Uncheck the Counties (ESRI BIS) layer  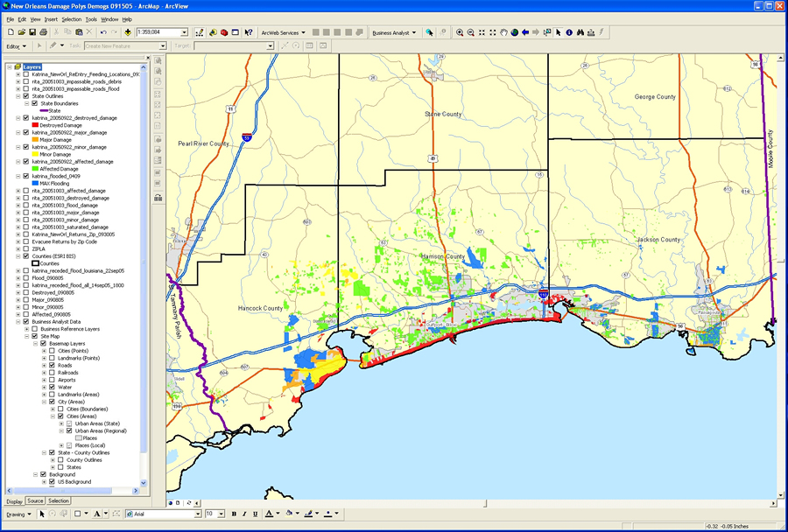(26, 256)
